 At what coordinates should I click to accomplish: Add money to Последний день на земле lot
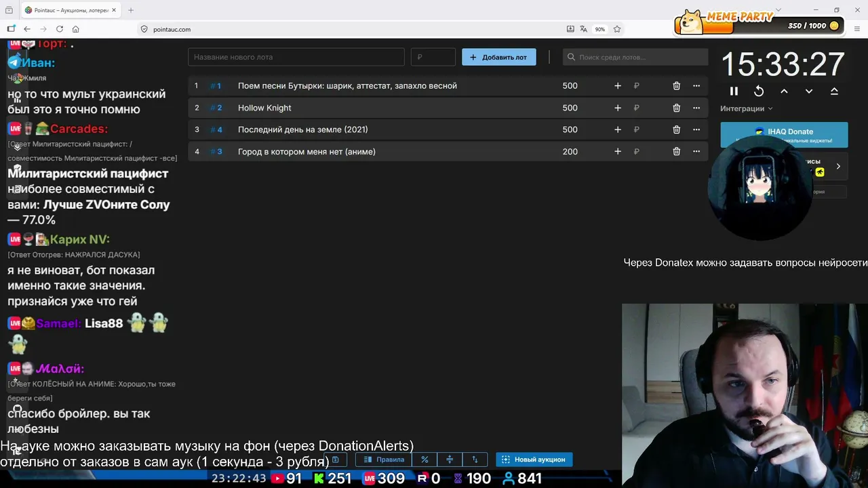pos(617,129)
